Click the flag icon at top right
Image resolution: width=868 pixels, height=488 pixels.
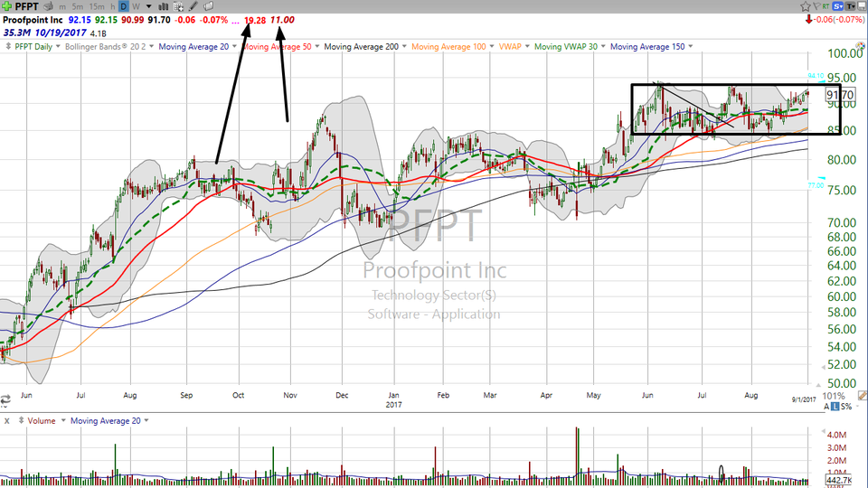[816, 6]
